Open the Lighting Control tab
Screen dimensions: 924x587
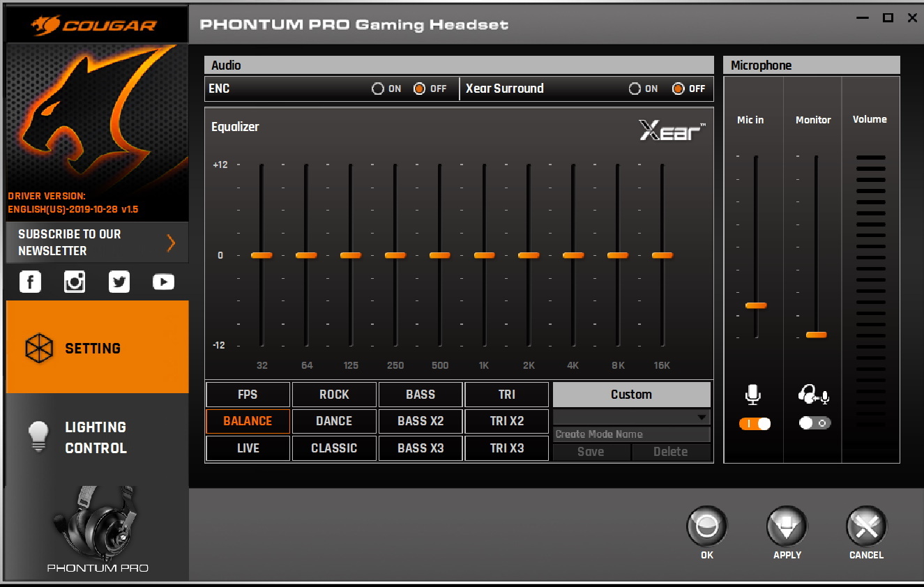pyautogui.click(x=97, y=438)
